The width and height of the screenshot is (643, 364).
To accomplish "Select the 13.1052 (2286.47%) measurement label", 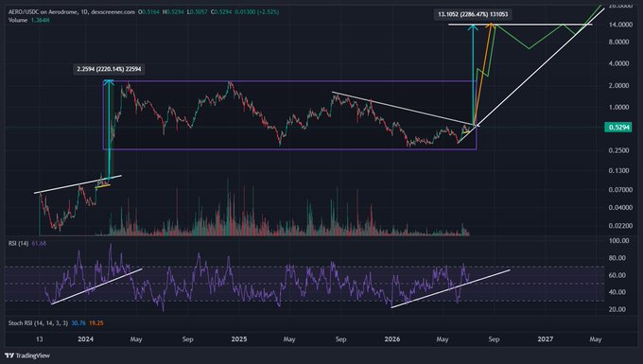I will point(473,14).
